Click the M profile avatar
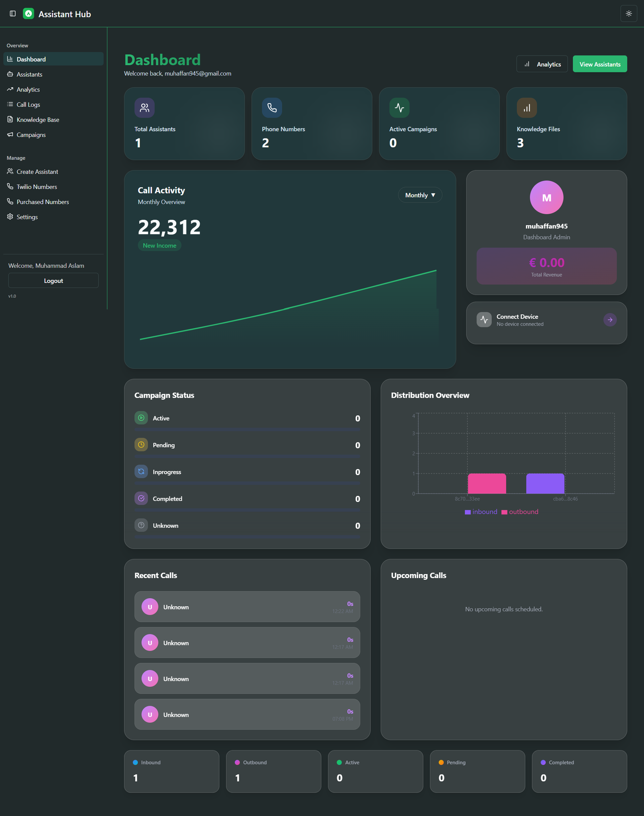This screenshot has width=644, height=816. 546,197
